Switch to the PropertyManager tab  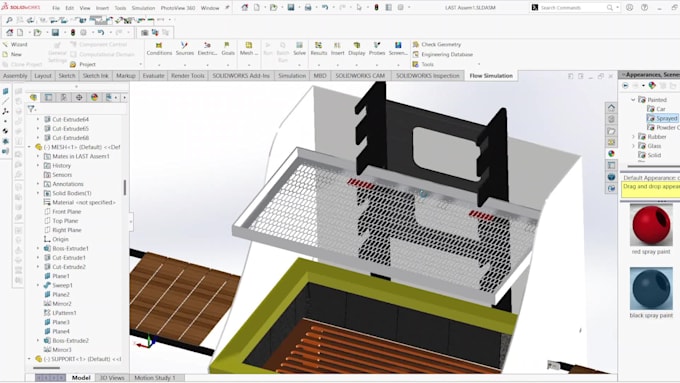point(49,98)
